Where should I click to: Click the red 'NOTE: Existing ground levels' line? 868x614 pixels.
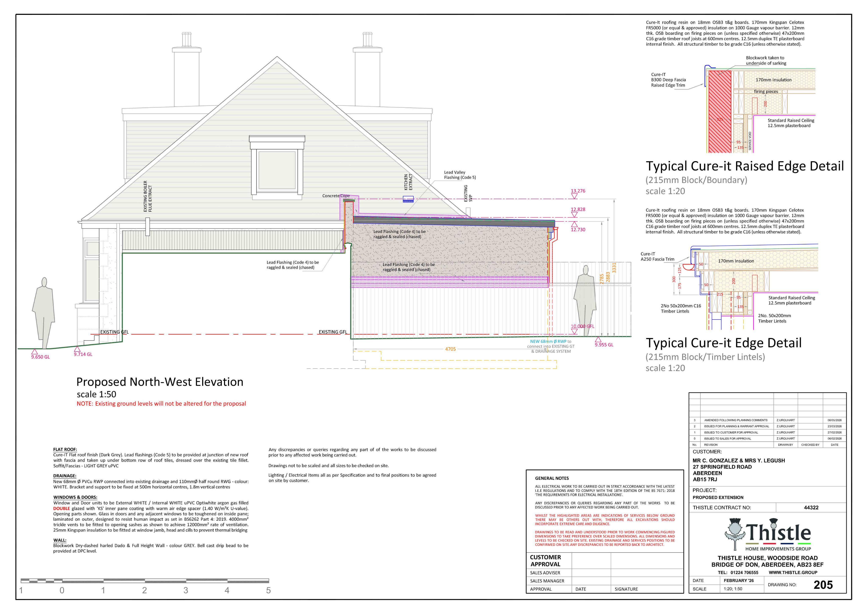161,404
